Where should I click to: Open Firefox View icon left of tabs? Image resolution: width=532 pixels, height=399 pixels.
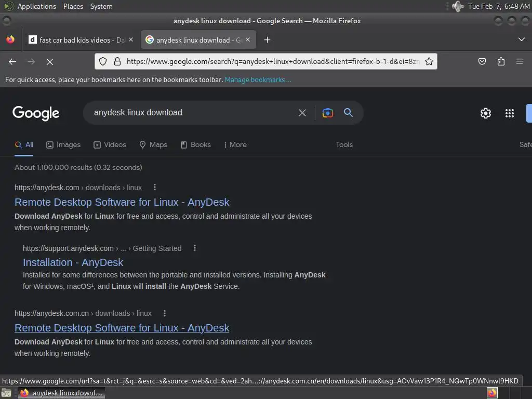[x=10, y=39]
